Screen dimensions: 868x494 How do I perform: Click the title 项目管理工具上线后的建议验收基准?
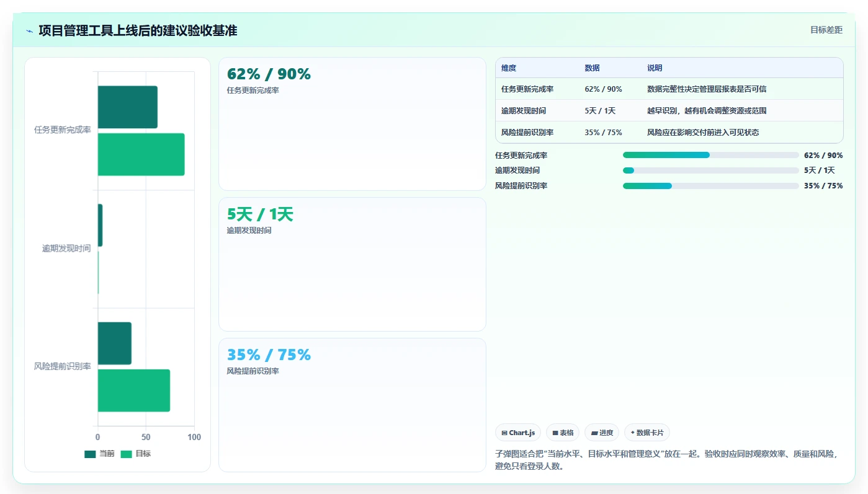point(138,30)
